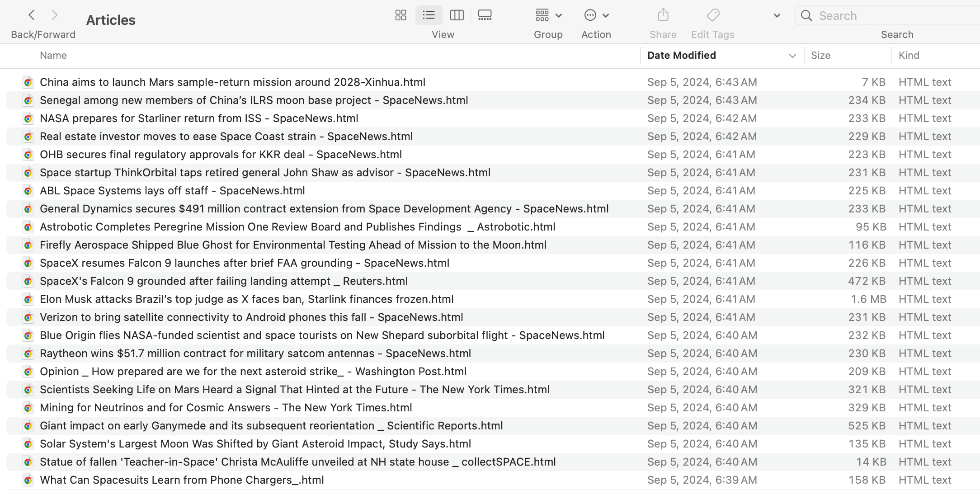Open SpaceX Falcon 9 grounded article
The width and height of the screenshot is (980, 490).
point(223,281)
